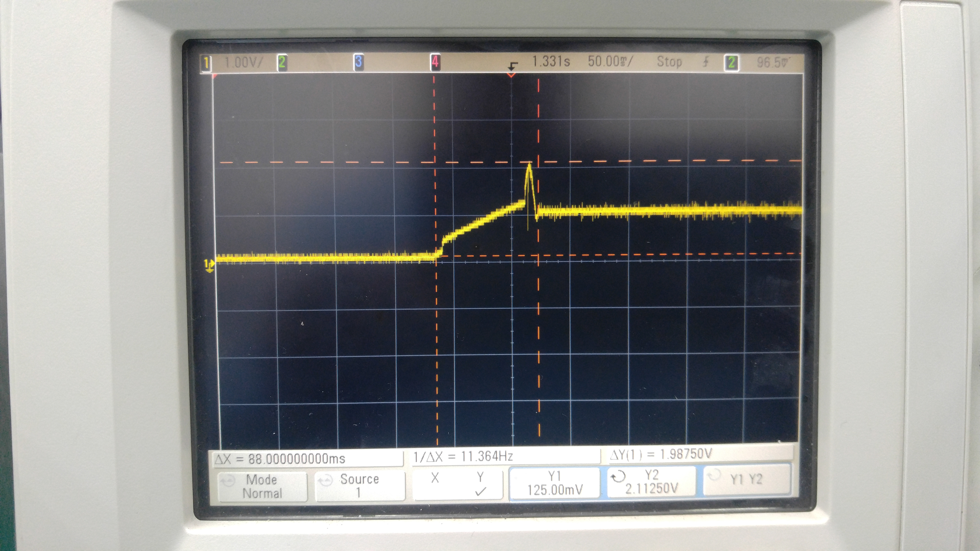Click the 1/ΔX = 11.364Hz readout

click(x=463, y=456)
